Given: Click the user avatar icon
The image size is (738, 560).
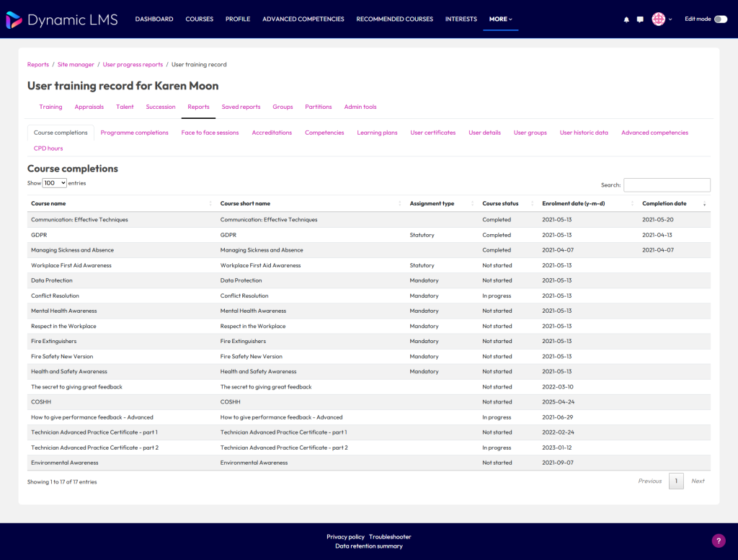Looking at the screenshot, I should (659, 19).
